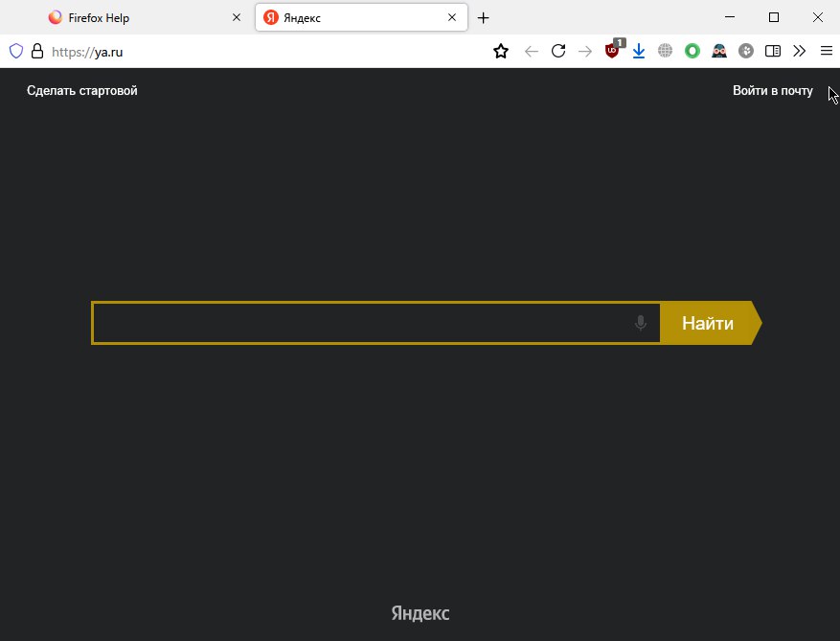This screenshot has width=840, height=641.
Task: Click the Найти search button
Action: pos(711,323)
